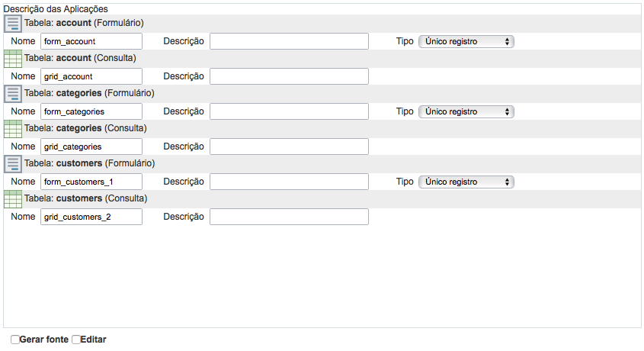Image resolution: width=644 pixels, height=351 pixels.
Task: Click the customers form icon
Action: (13, 164)
